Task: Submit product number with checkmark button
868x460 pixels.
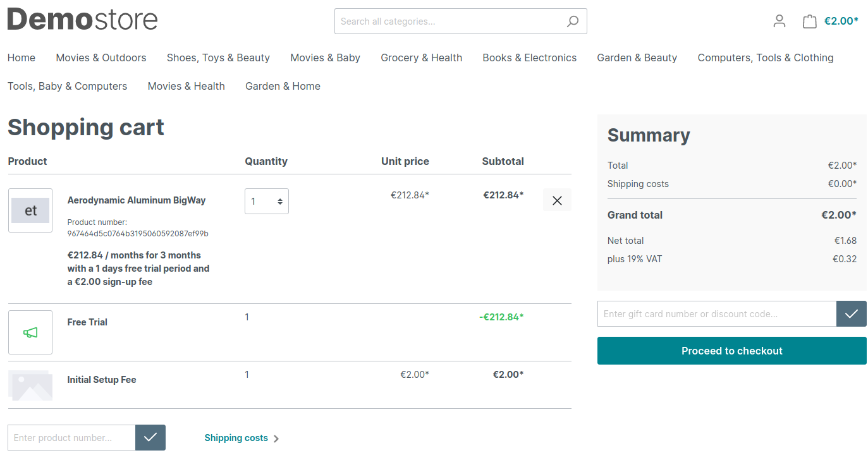Action: click(150, 438)
